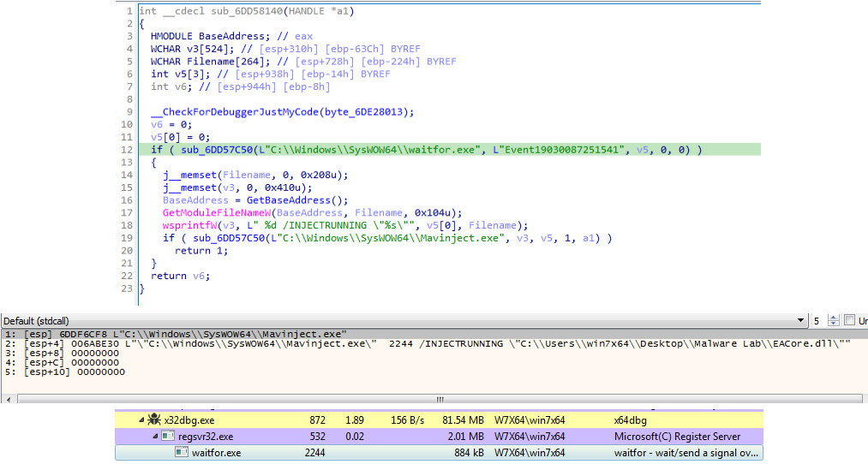
Task: Collapse the x32dbg.exe process tree
Action: point(141,420)
